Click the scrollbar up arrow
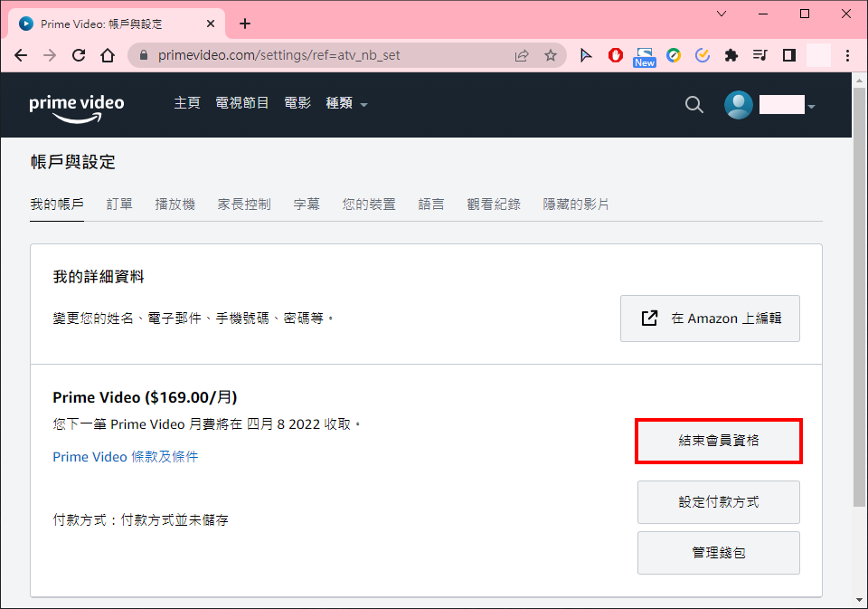Viewport: 868px width, 609px height. pos(859,81)
